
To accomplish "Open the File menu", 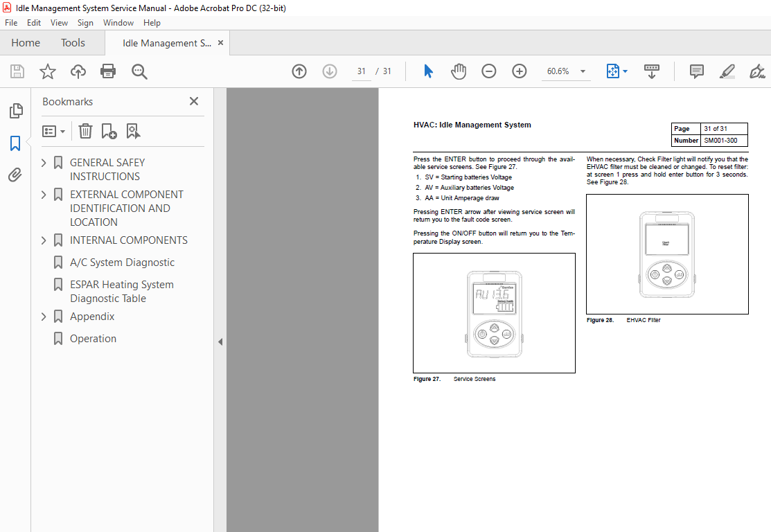I will click(x=11, y=23).
